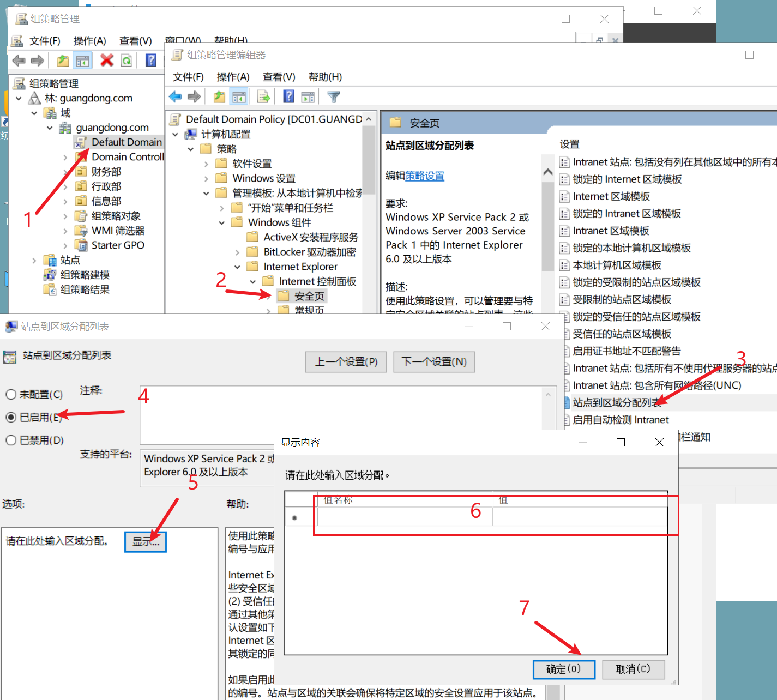Screen dimensions: 777x700
Task: Select 启用证书地址不匹配警告 setting
Action: pos(627,351)
